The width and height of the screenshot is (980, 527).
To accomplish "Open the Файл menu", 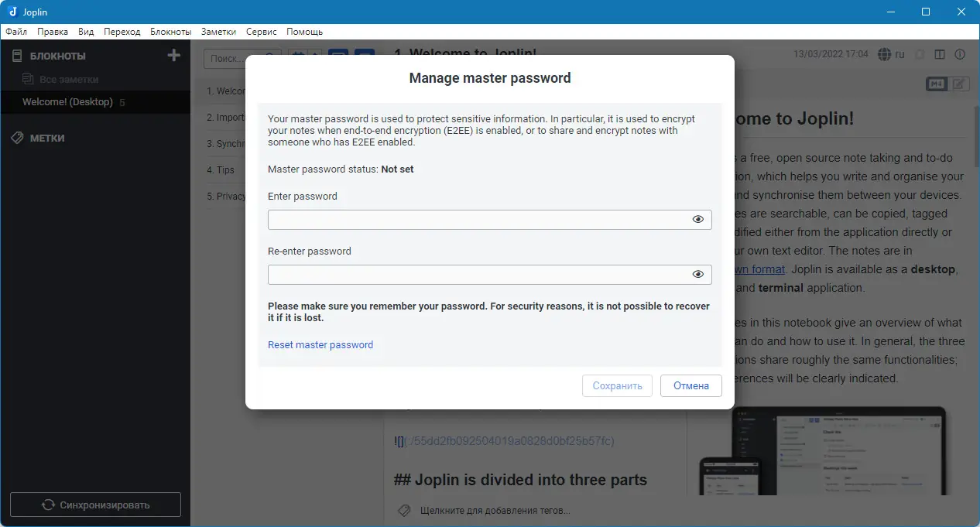I will tap(16, 32).
